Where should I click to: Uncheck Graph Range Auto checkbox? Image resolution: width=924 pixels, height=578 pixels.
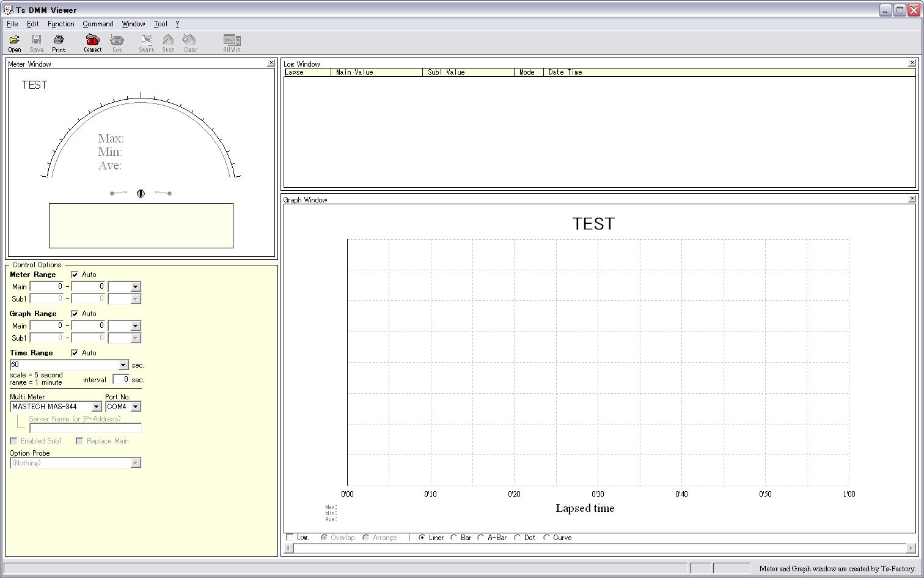75,314
